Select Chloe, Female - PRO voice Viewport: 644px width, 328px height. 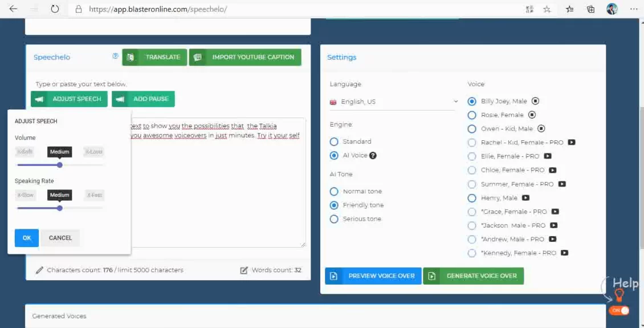pos(472,170)
